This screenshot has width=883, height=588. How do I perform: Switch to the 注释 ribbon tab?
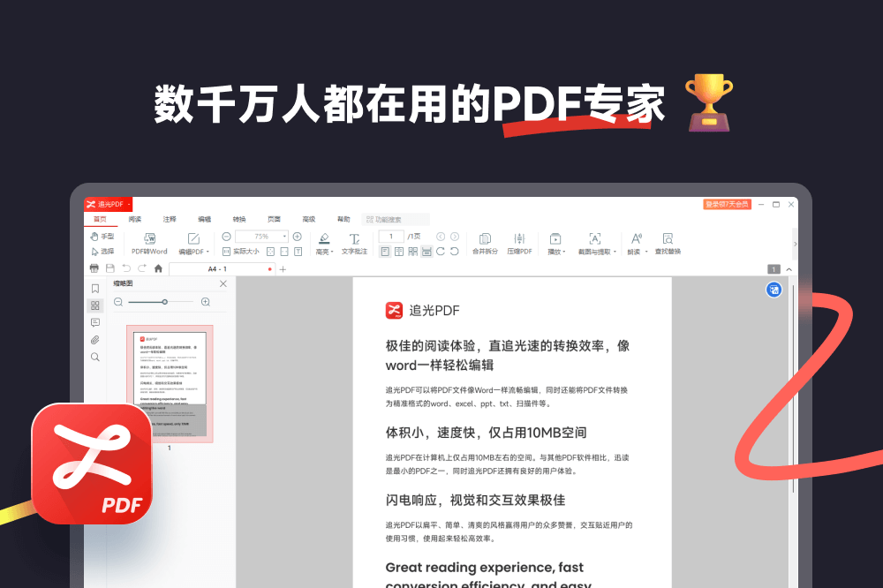click(170, 219)
